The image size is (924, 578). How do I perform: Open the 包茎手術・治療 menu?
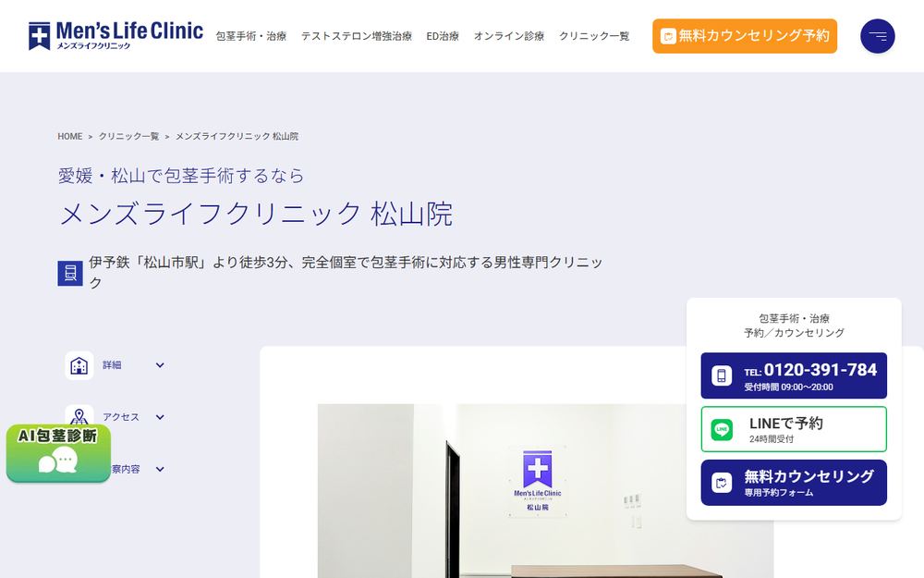[251, 36]
